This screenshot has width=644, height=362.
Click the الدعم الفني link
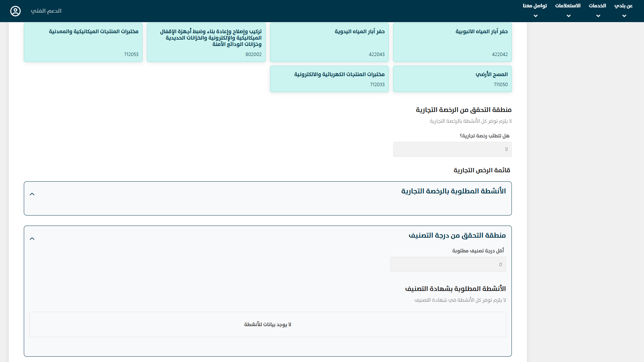[46, 11]
